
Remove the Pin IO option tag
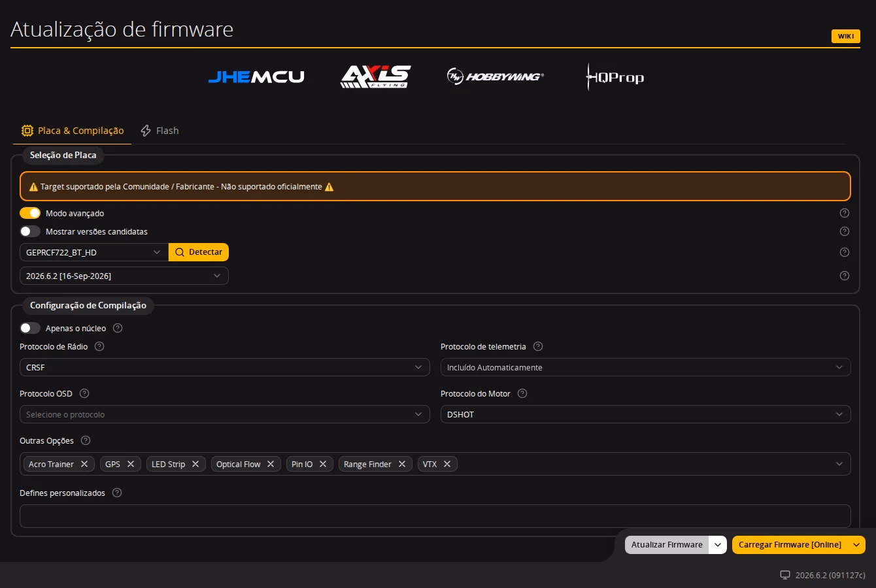tap(323, 464)
